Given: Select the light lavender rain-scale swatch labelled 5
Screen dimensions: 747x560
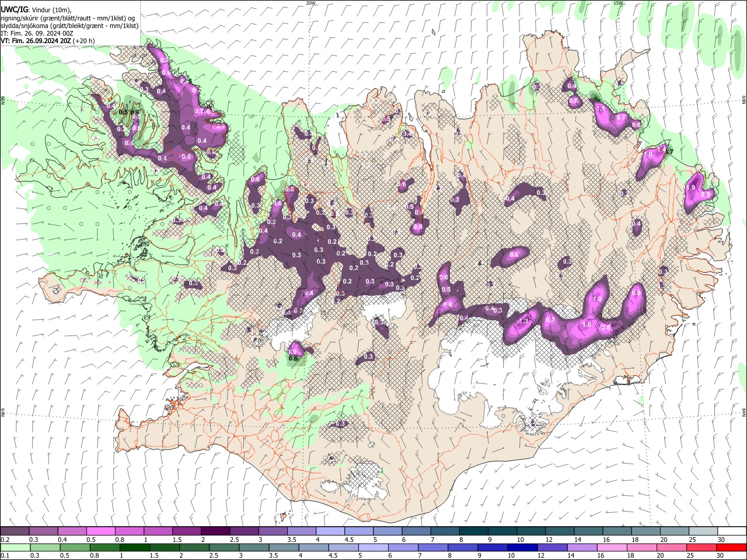Looking at the screenshot, I should [373, 547].
